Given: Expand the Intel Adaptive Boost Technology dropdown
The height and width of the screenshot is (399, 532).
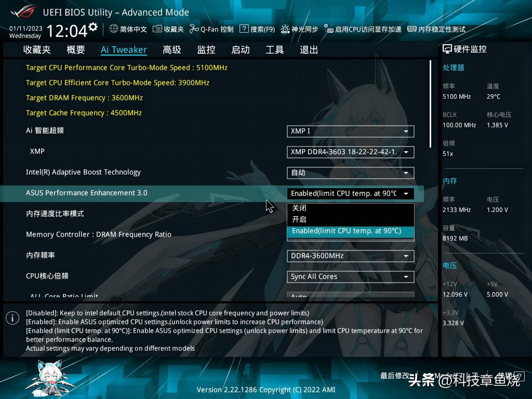Looking at the screenshot, I should (x=350, y=173).
